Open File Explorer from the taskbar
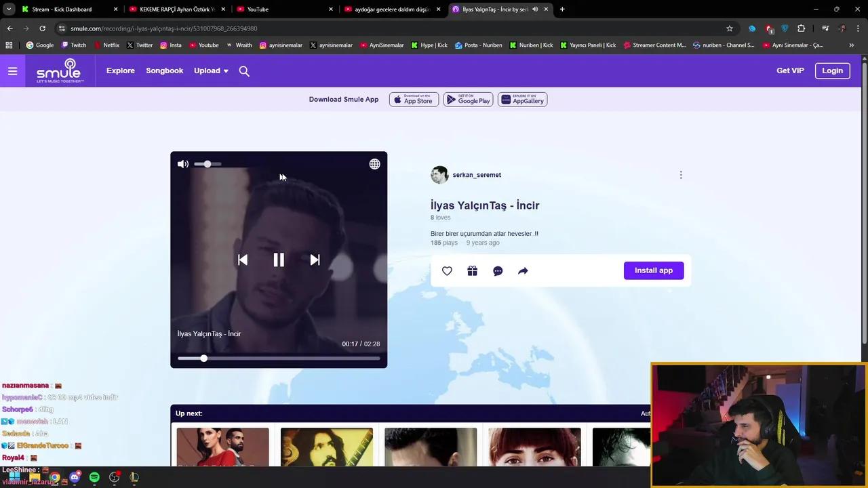Viewport: 868px width, 488px height. coord(35,477)
